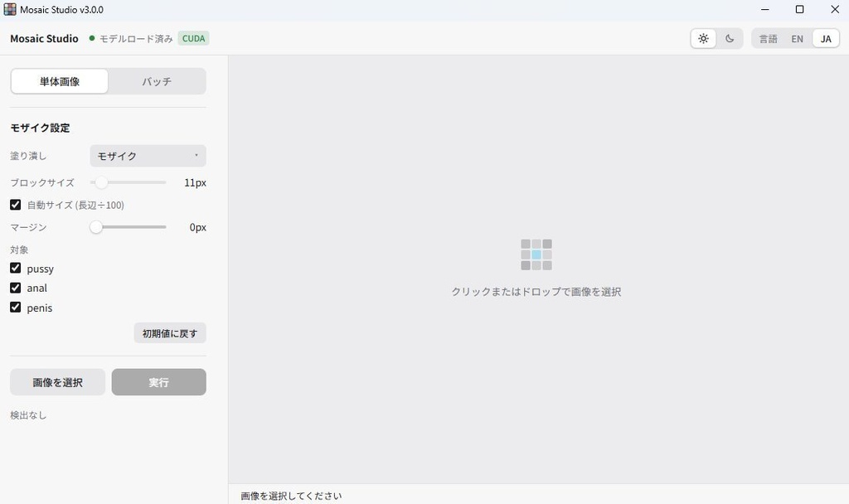Minimize the Mosaic Studio window
Image resolution: width=849 pixels, height=504 pixels.
click(765, 9)
